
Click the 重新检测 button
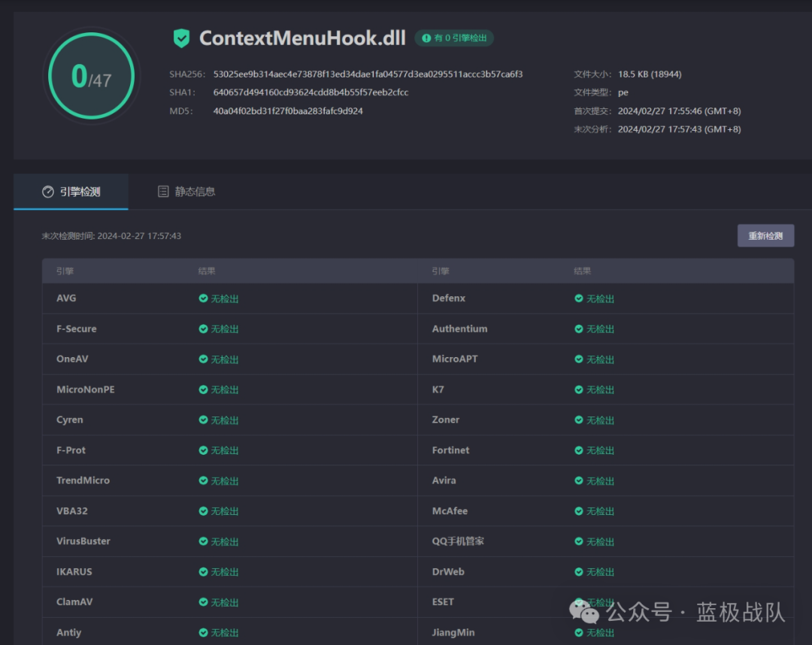(x=765, y=235)
